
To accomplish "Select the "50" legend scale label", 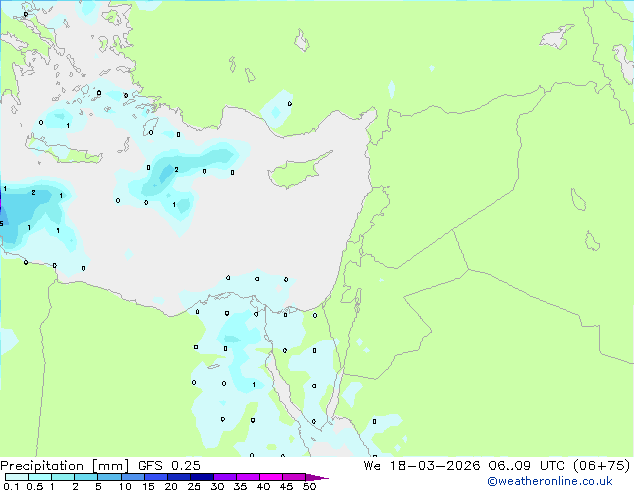I will coord(309,486).
